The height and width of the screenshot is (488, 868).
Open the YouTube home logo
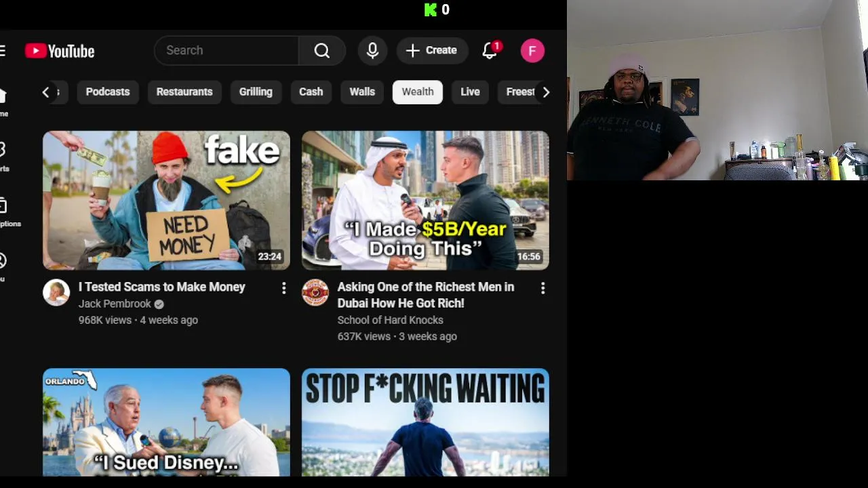point(60,51)
